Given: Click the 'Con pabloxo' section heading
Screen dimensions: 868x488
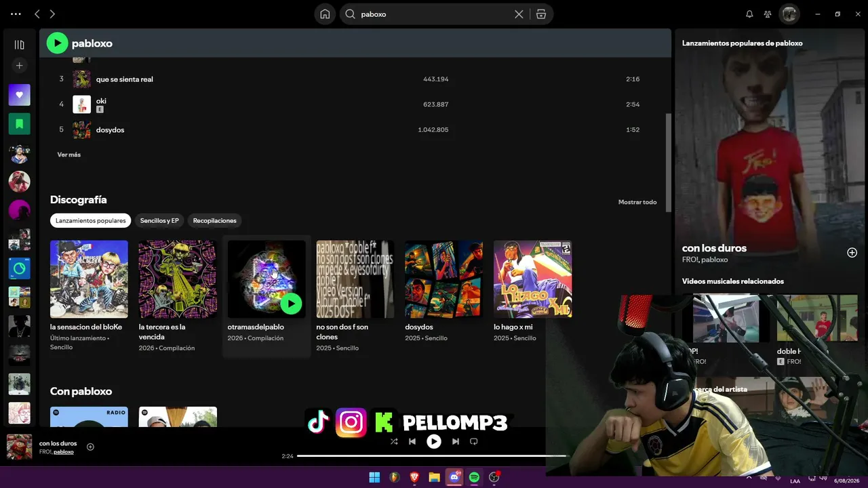Looking at the screenshot, I should coord(81,391).
